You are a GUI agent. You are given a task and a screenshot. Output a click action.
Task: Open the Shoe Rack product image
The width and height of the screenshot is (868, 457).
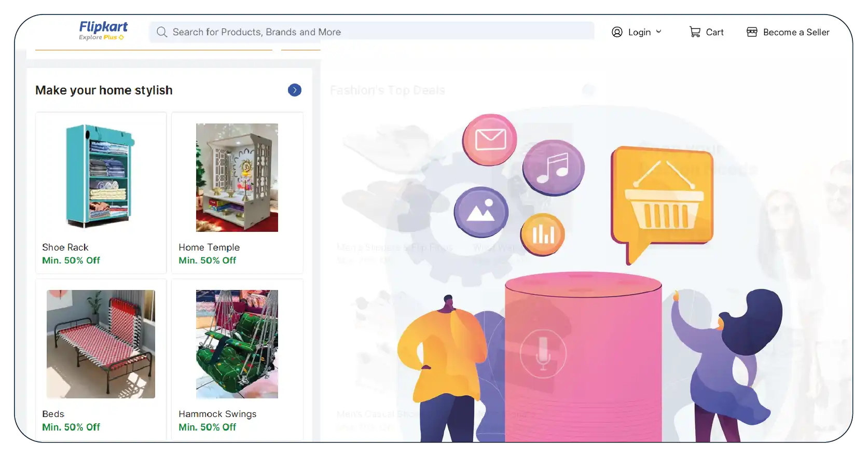(101, 176)
